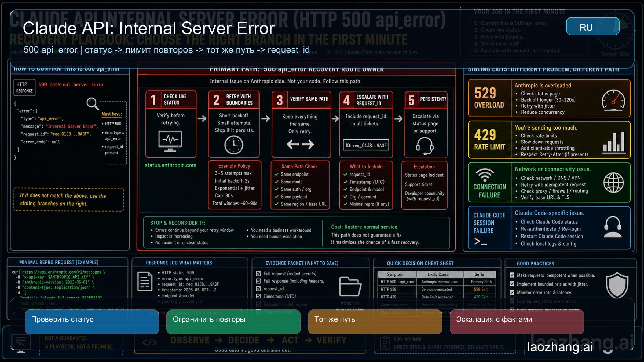Click the 'Minimal repro (if any)' checklist row
Image resolution: width=644 pixels, height=362 pixels.
[x=366, y=204]
